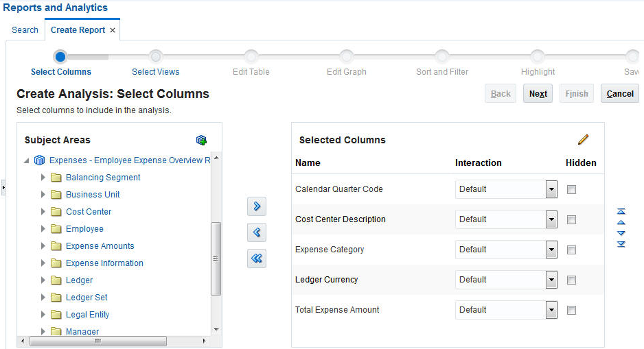Toggle Hidden checkbox for Total Expense Amount
Image resolution: width=644 pixels, height=349 pixels.
[x=572, y=311]
